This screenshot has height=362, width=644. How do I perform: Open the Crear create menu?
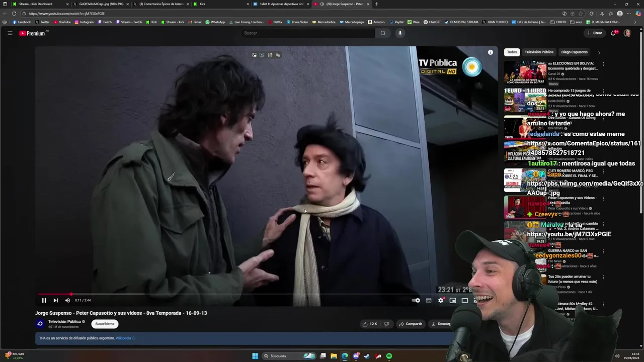coord(594,33)
